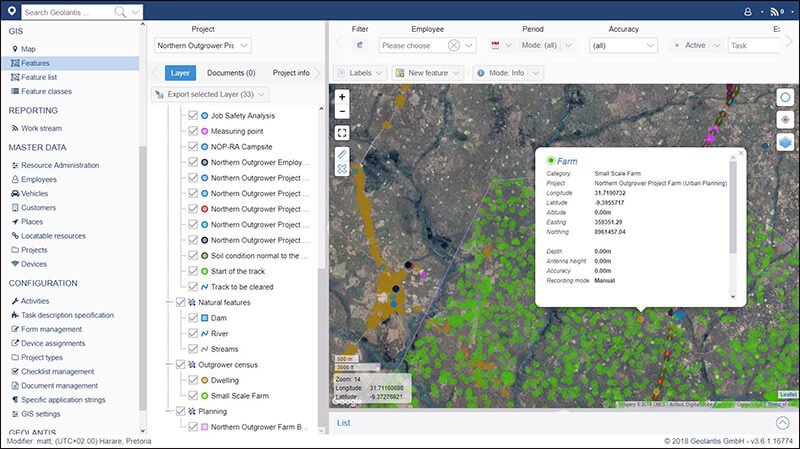The height and width of the screenshot is (449, 800).
Task: Click the map zoom in plus button
Action: [342, 96]
